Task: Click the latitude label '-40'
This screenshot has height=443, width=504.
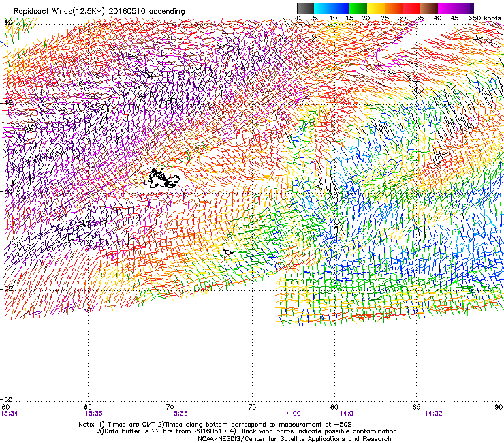Action: pos(6,22)
